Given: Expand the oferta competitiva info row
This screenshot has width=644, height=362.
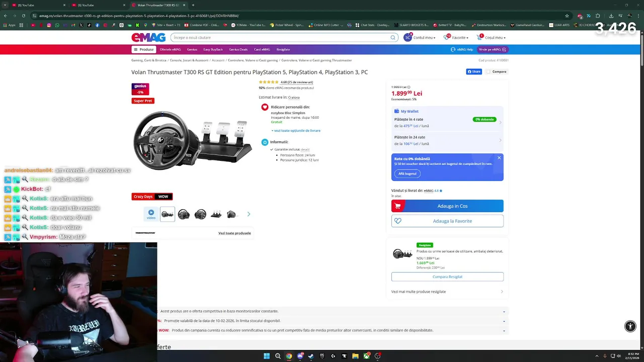Looking at the screenshot, I should point(332,311).
